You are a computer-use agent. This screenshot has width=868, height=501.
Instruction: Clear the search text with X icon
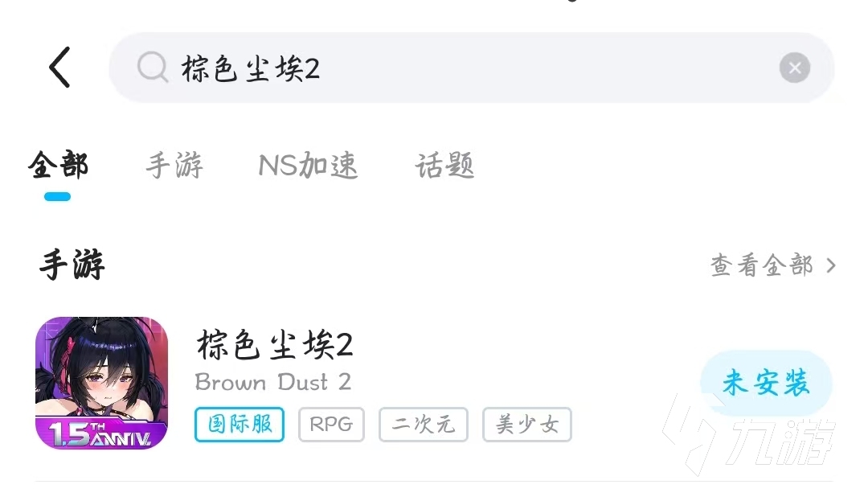794,68
